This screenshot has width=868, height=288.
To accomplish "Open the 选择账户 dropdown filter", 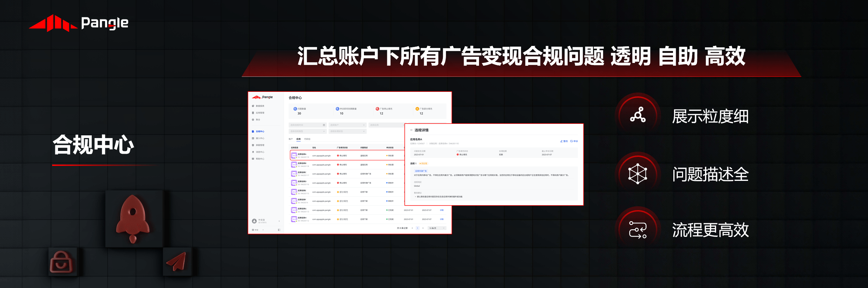I will tap(347, 125).
